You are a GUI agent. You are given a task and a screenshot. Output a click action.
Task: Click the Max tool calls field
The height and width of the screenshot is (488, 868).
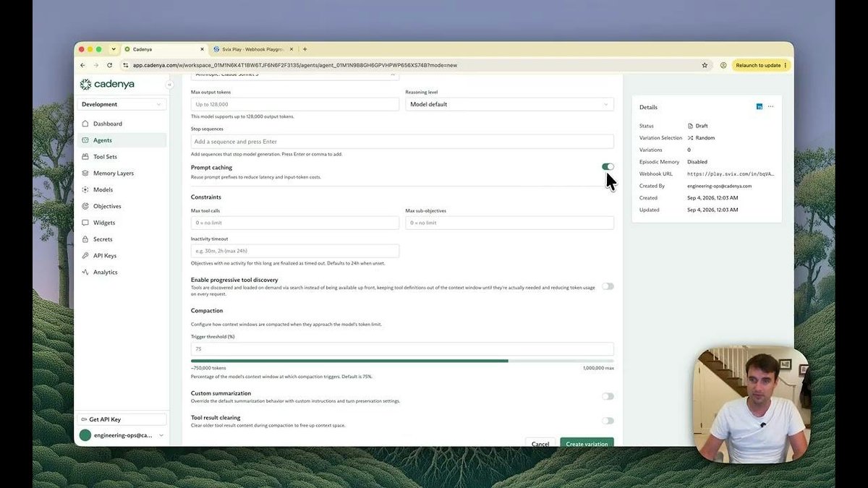point(295,223)
